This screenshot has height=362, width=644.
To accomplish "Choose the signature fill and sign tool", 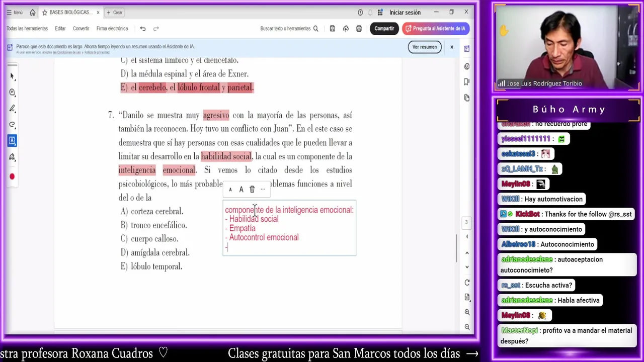I will 12,157.
